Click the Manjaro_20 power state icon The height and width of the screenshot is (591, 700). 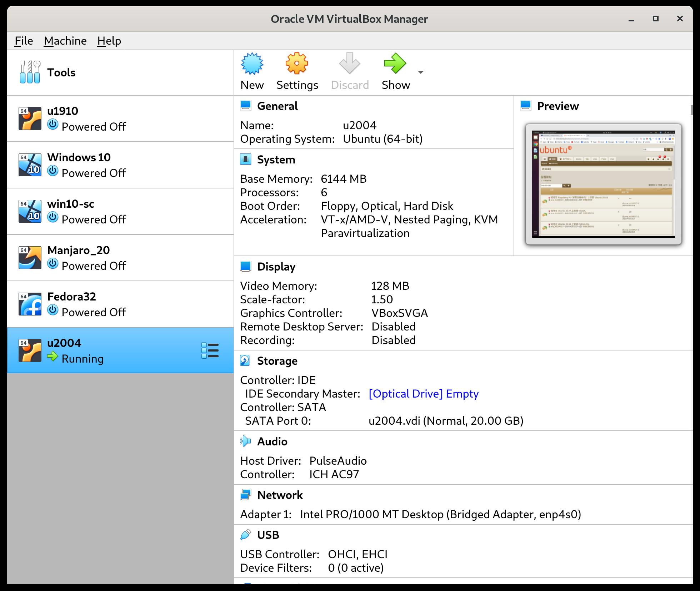click(x=53, y=264)
